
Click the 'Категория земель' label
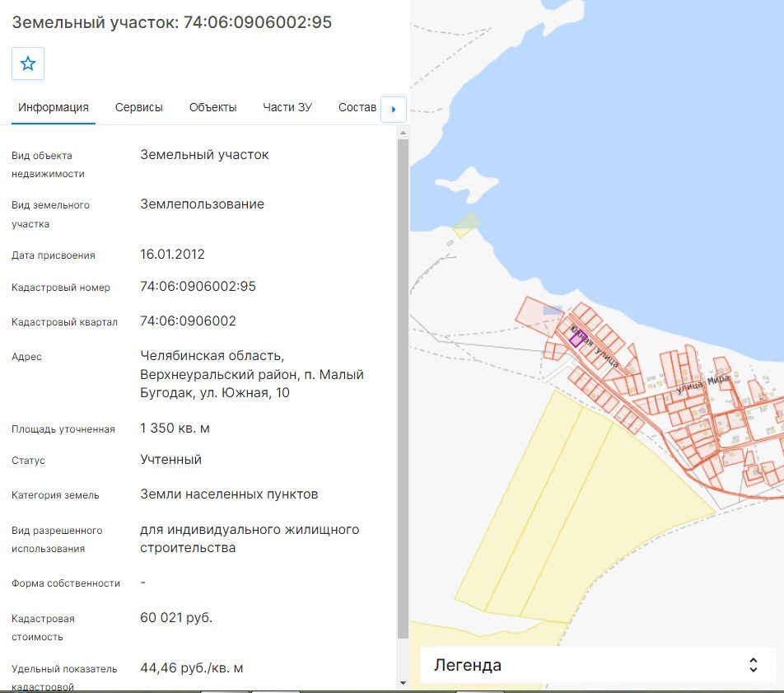click(55, 495)
